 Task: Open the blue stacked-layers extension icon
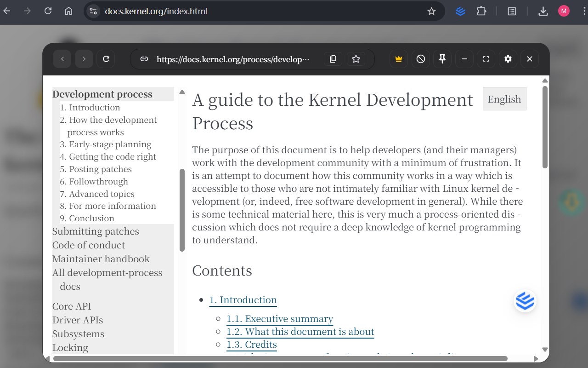coord(460,11)
